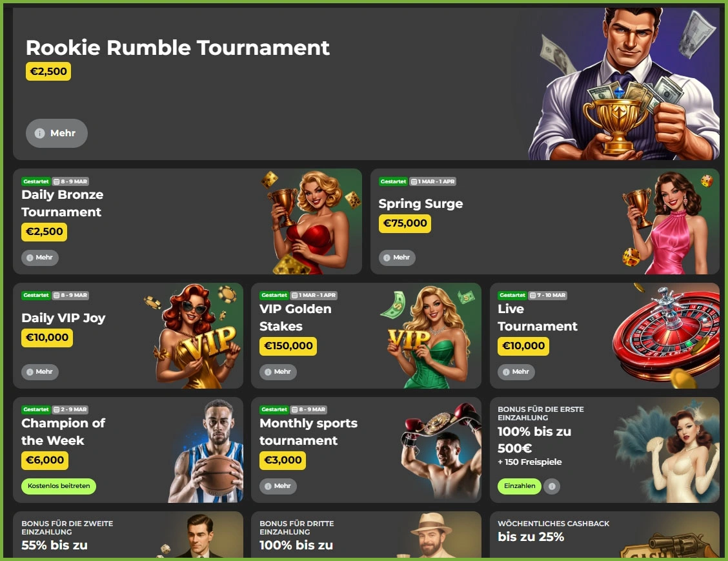The width and height of the screenshot is (728, 561).
Task: Open Mehr details for Daily VIP Joy
Action: click(40, 371)
